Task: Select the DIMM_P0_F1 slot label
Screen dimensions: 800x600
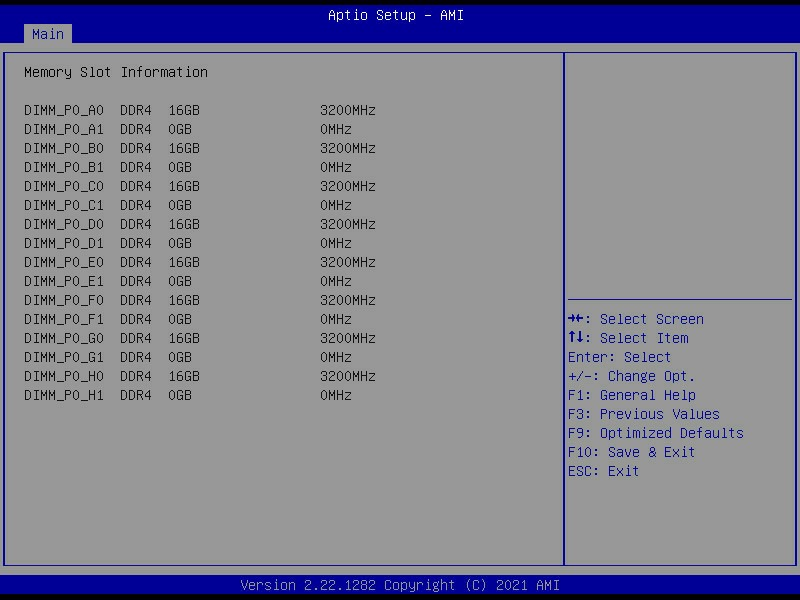Action: [x=64, y=319]
